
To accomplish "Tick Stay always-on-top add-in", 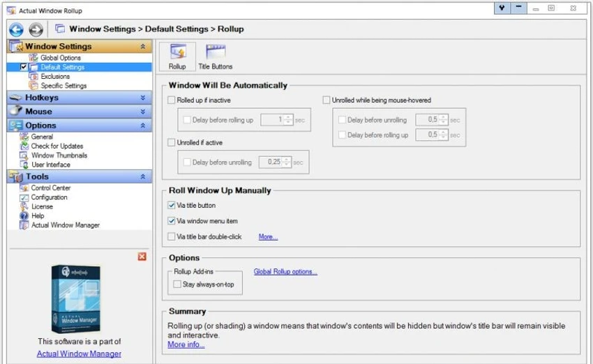I will 177,285.
